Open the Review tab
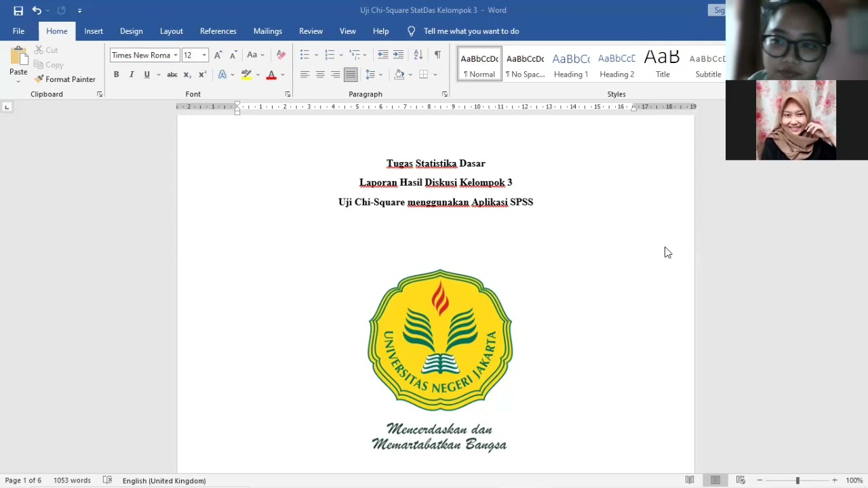The height and width of the screenshot is (488, 868). (x=311, y=31)
